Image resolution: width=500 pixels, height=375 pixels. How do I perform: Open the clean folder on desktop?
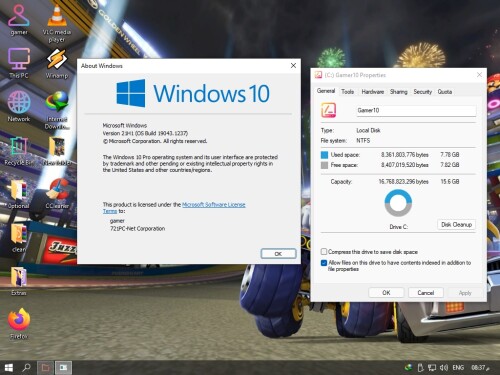coord(19,237)
